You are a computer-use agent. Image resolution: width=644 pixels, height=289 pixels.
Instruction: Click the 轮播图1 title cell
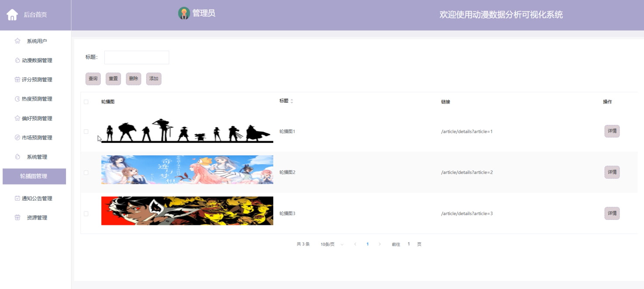[287, 132]
